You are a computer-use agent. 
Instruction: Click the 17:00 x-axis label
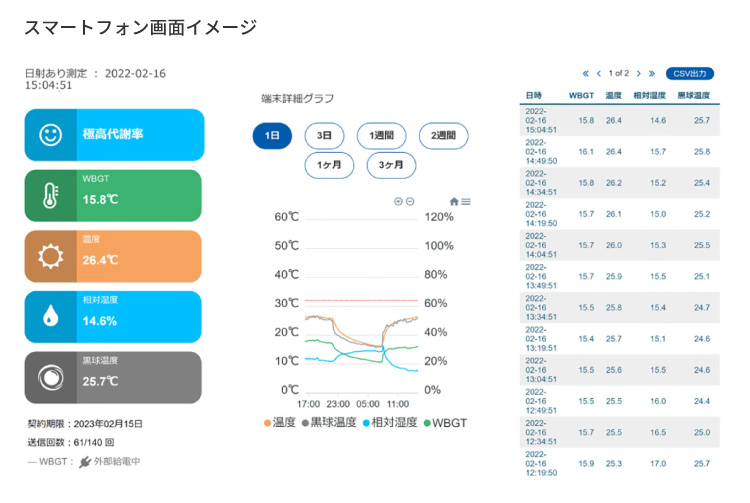(308, 404)
